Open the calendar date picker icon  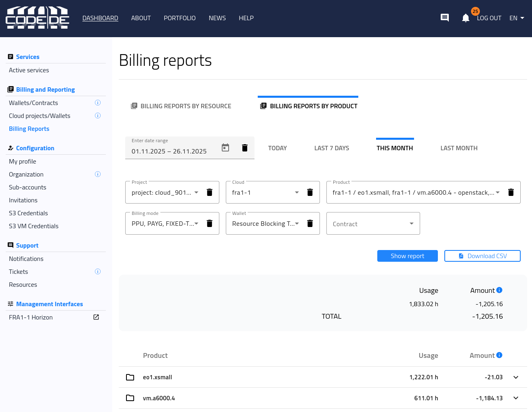coord(225,148)
